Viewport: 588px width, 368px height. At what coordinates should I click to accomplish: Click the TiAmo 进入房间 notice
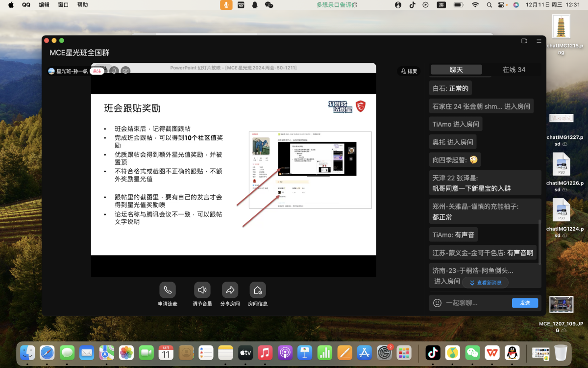click(456, 124)
